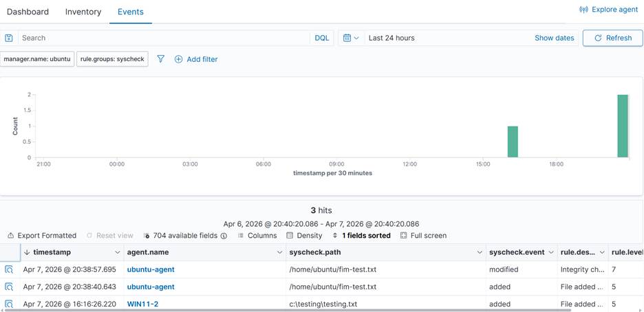Open the Explore agent option
Screen dimensions: 644x312
pyautogui.click(x=609, y=10)
